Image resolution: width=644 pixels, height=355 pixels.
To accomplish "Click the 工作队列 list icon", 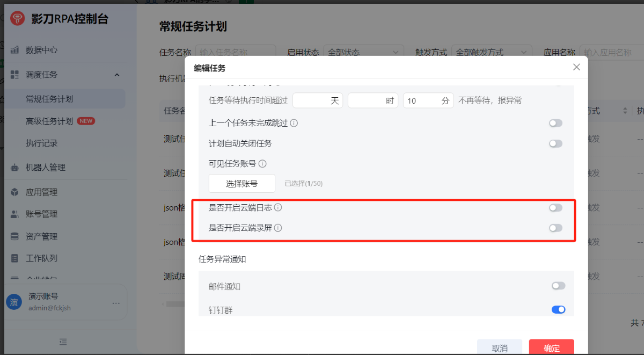I will tap(15, 258).
